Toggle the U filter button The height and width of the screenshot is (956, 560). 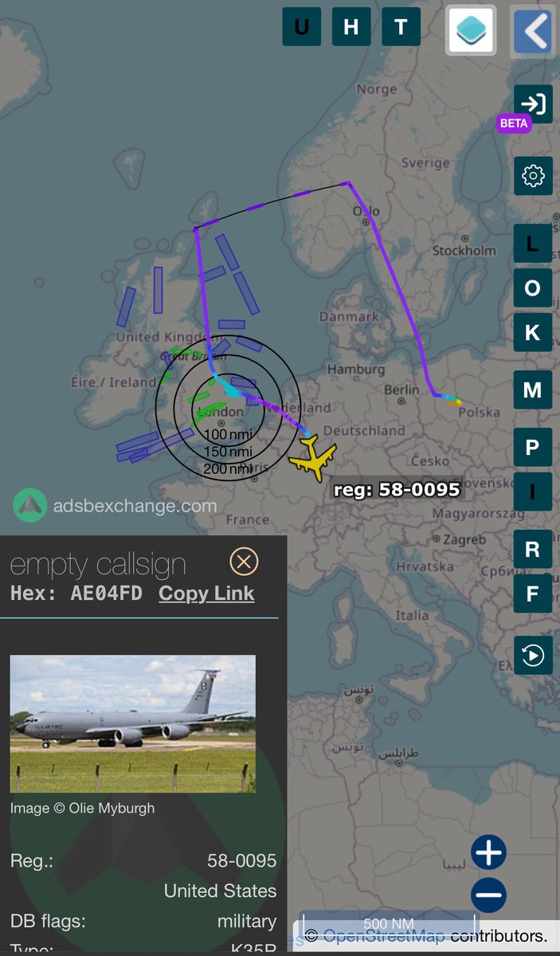[302, 27]
